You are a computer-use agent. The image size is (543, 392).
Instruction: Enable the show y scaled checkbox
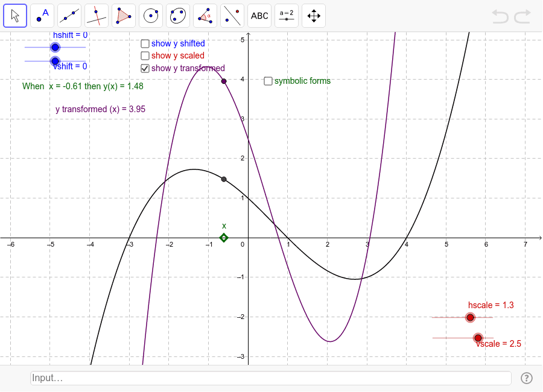pos(145,55)
